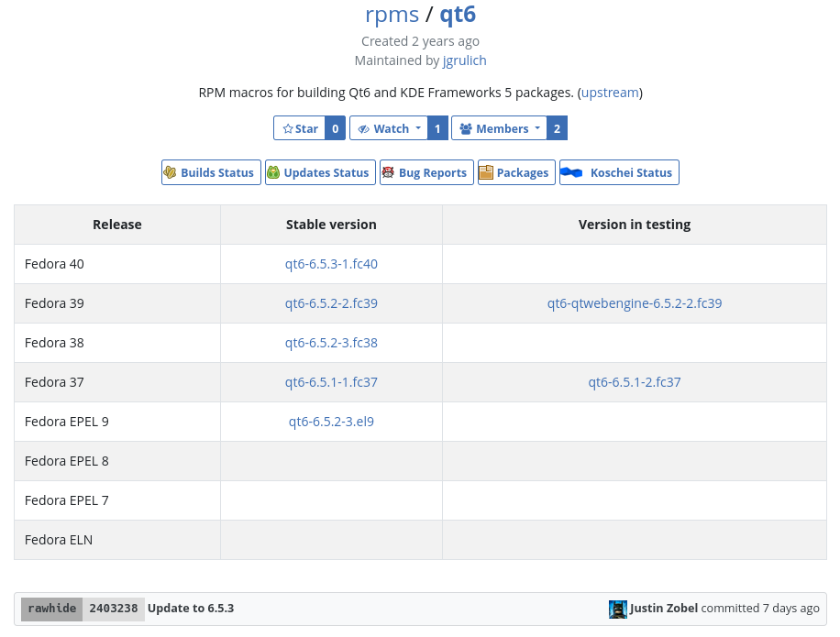Click the eye icon on Watch button
This screenshot has width=840, height=637.
pos(364,129)
